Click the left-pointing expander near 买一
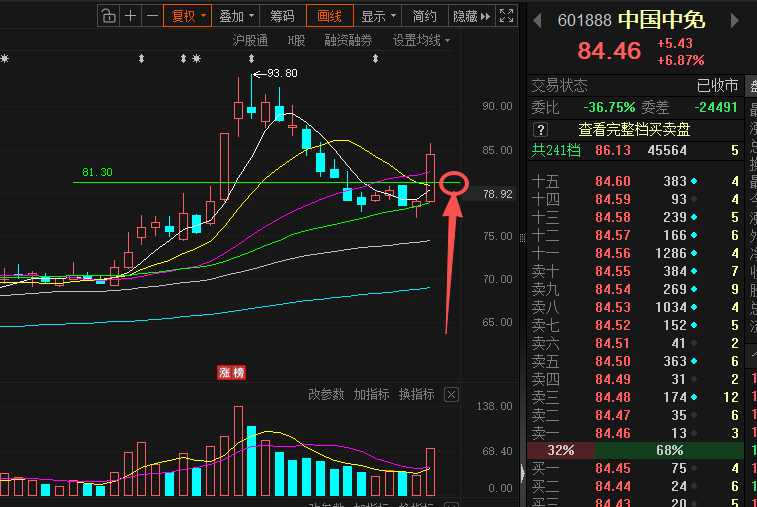Image resolution: width=757 pixels, height=507 pixels. 522,473
